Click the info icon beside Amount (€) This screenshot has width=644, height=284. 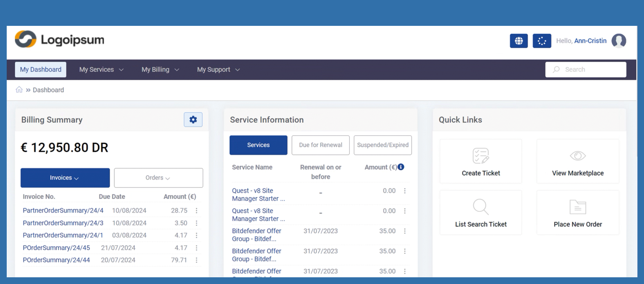pos(401,167)
